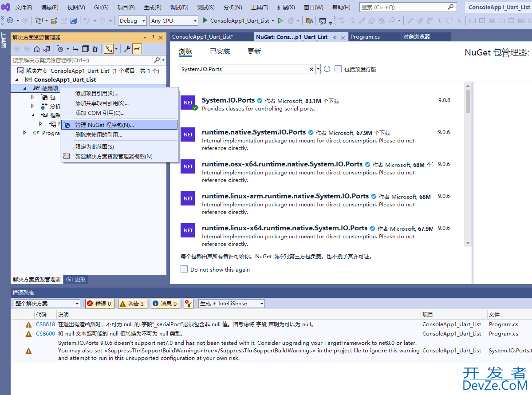Open the Git menu

click(x=101, y=8)
